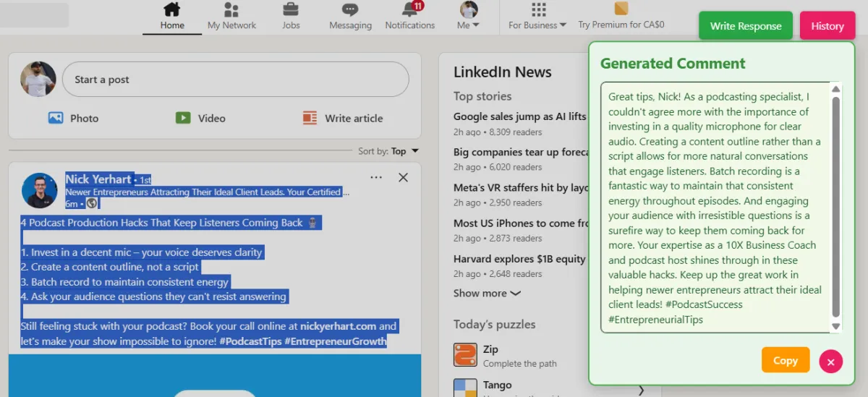The height and width of the screenshot is (397, 868).
Task: Open Big companies tear up forecasts story
Action: pyautogui.click(x=519, y=152)
